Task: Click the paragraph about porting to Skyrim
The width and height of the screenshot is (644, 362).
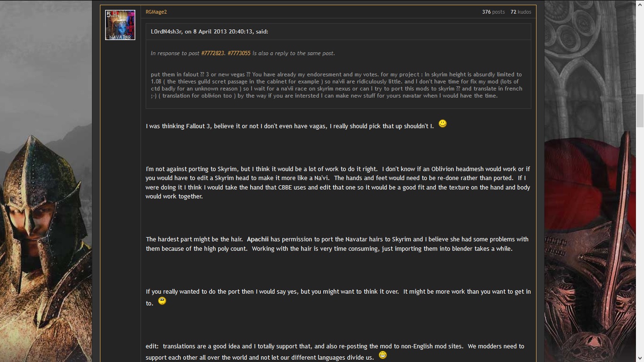Action: (338, 182)
